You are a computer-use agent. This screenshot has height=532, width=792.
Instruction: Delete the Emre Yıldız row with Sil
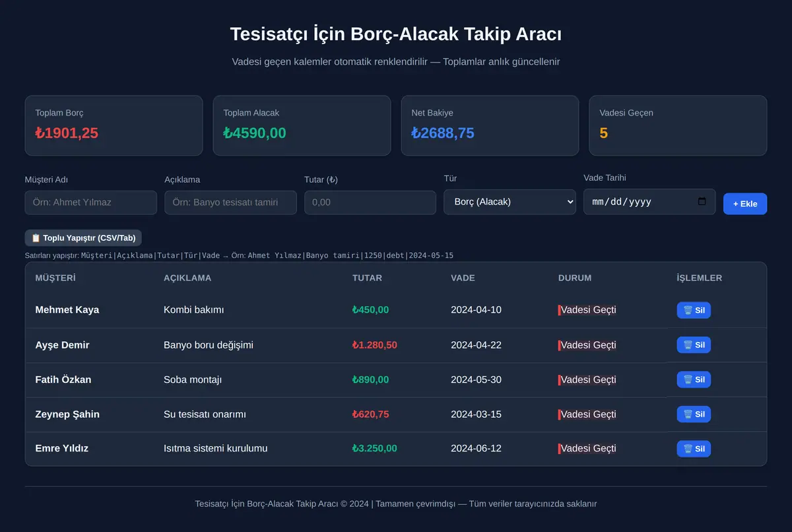[x=694, y=449]
